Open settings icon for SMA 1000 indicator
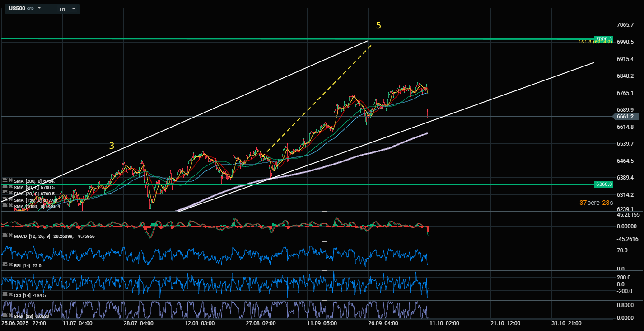644x331 pixels. 5,206
